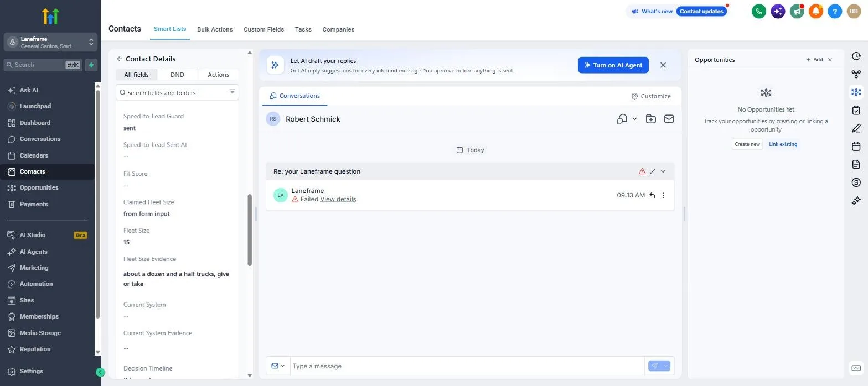Open the Laneframe account switcher
This screenshot has height=386, width=868.
pyautogui.click(x=51, y=43)
